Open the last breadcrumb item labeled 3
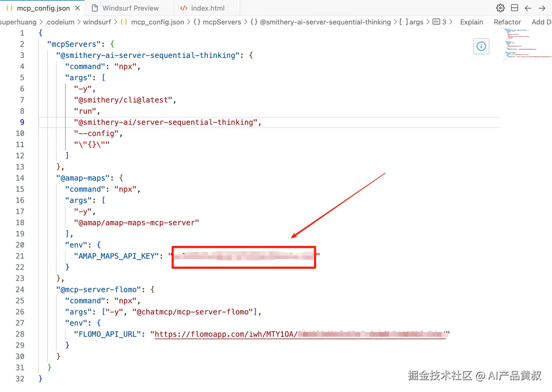Screen dimensions: 552x392 (x=439, y=22)
